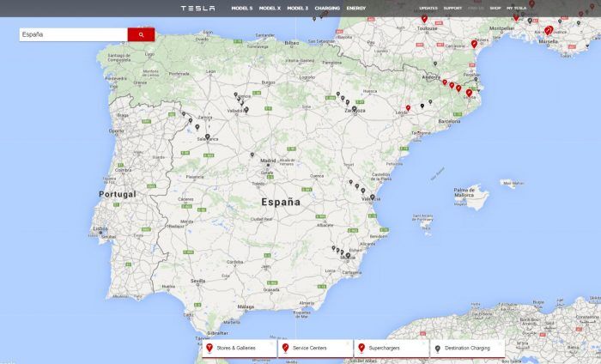The height and width of the screenshot is (364, 601).
Task: Select the lone gray pin west of Madrid
Action: (x=252, y=155)
